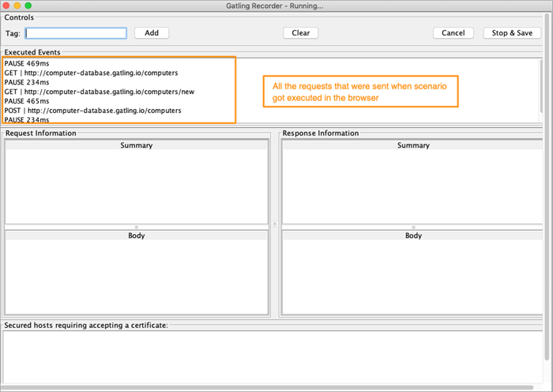Screen dimensions: 553x392
Task: Click the green zoom window button
Action: pos(28,6)
